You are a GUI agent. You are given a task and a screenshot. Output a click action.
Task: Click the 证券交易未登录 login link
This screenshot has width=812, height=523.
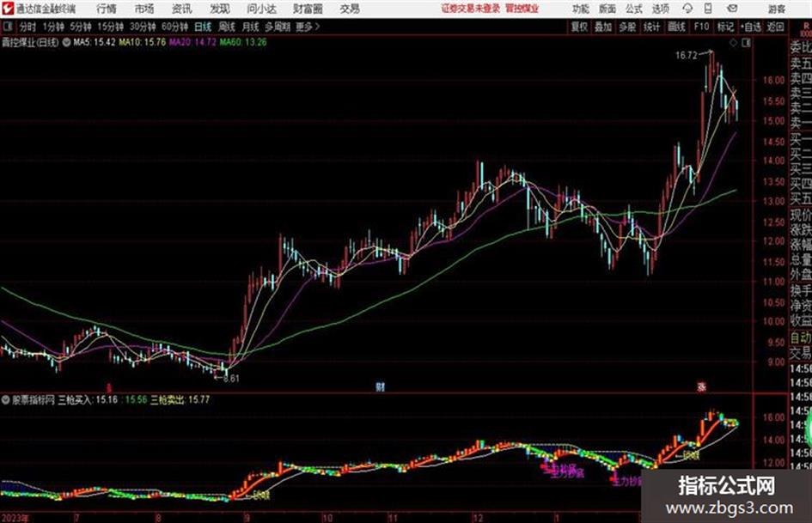tap(471, 9)
